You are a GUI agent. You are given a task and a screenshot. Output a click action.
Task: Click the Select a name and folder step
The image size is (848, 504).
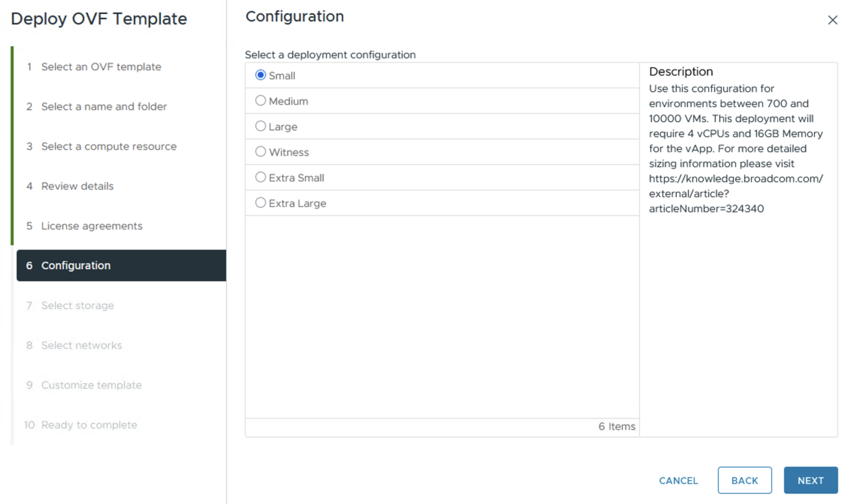tap(104, 107)
